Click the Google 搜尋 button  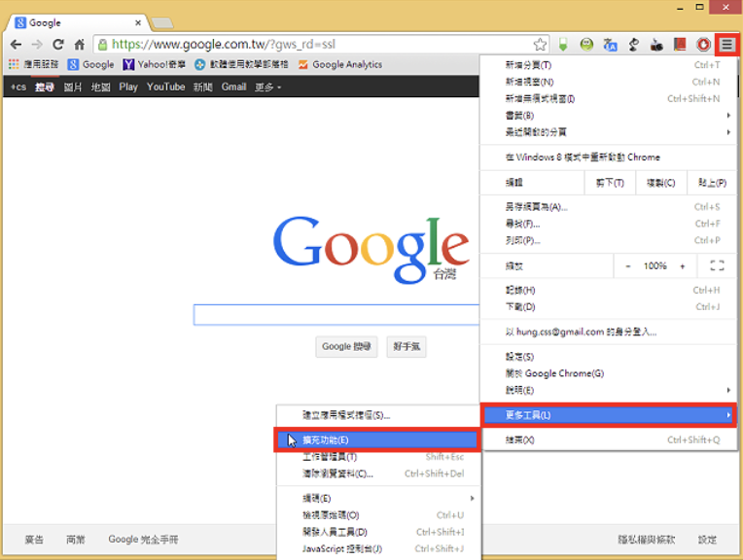coord(346,347)
